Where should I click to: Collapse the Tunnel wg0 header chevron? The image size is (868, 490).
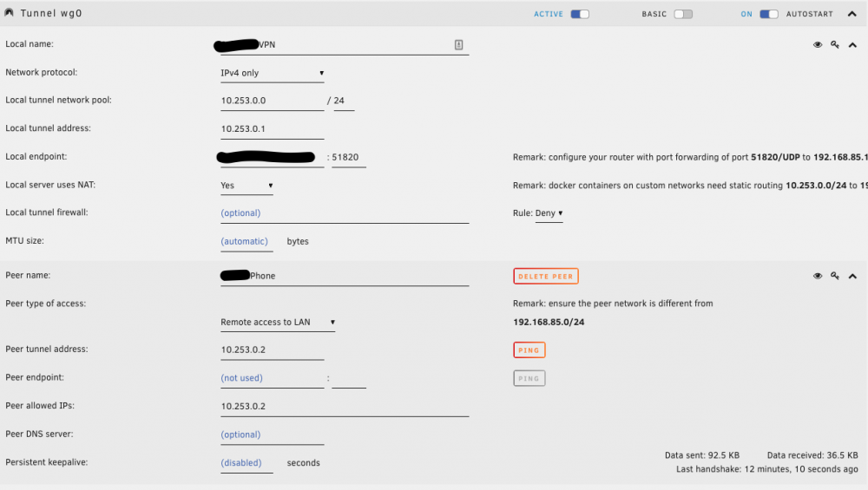852,14
